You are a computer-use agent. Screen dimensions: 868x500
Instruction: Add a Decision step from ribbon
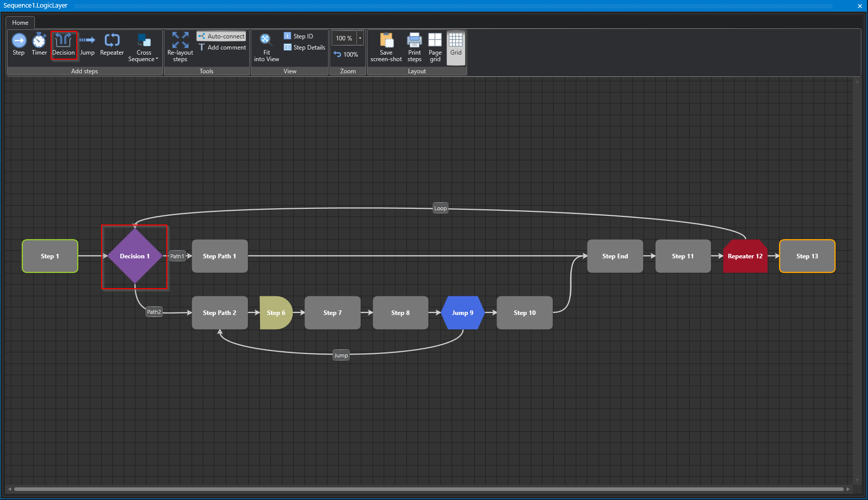point(64,44)
